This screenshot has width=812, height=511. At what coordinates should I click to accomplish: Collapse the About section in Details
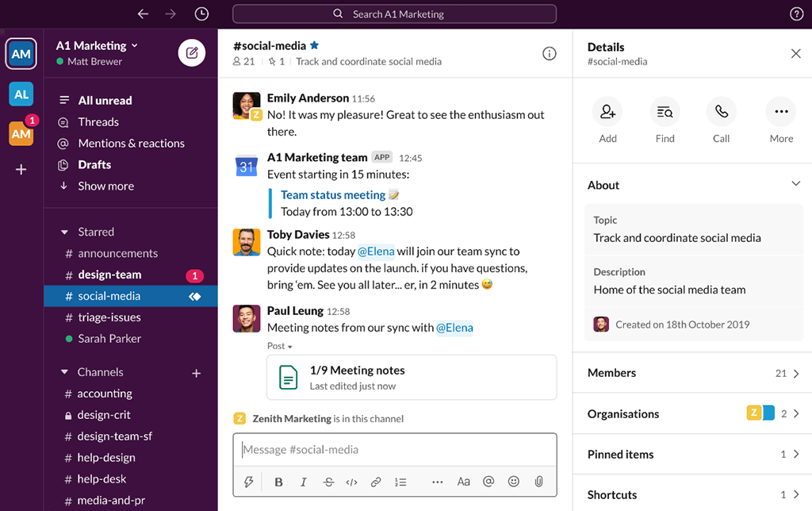click(x=795, y=184)
